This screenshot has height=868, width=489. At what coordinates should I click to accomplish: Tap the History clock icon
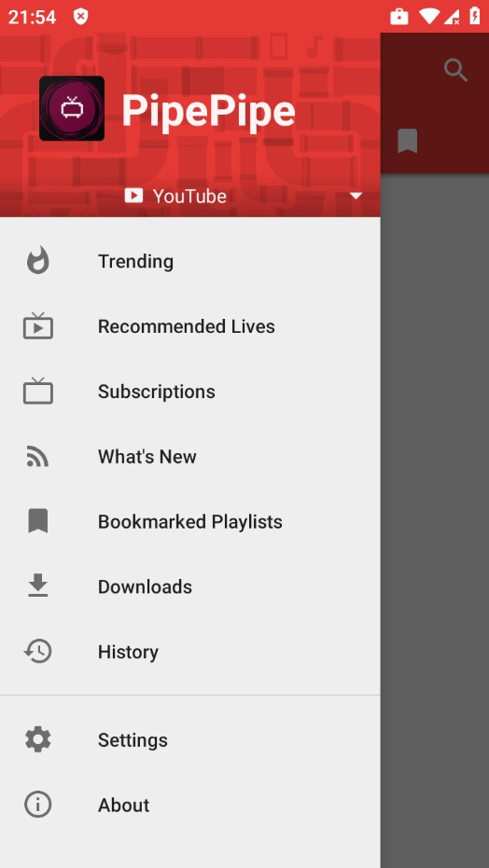point(37,651)
